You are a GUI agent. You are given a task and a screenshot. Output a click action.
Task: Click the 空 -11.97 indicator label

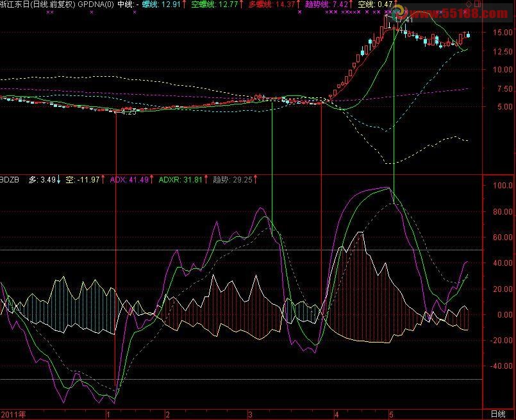tap(83, 180)
